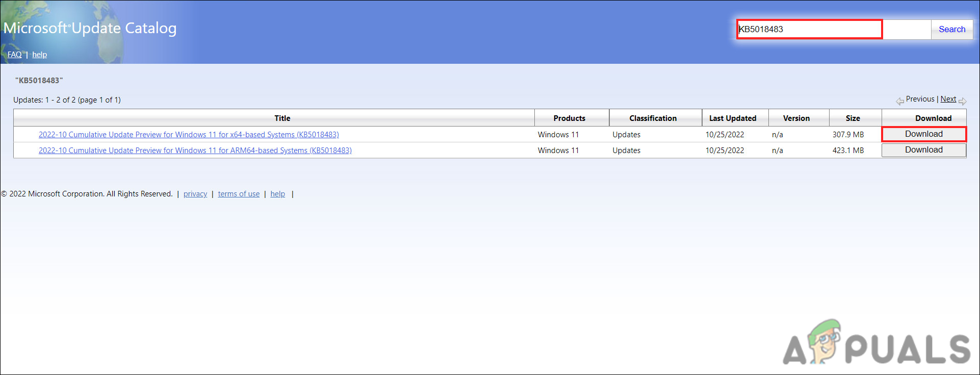Sort results by Classification column
Viewport: 980px width, 375px height.
(x=653, y=118)
